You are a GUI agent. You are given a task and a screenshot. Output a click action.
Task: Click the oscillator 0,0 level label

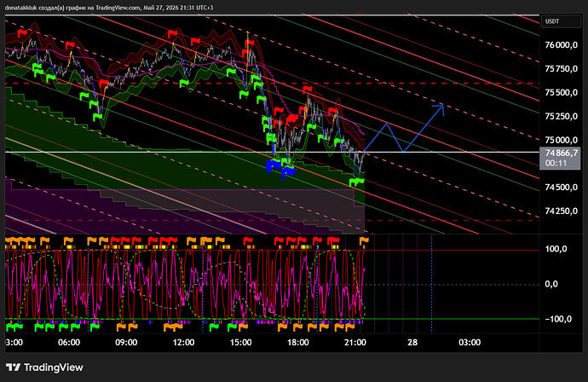pyautogui.click(x=551, y=284)
